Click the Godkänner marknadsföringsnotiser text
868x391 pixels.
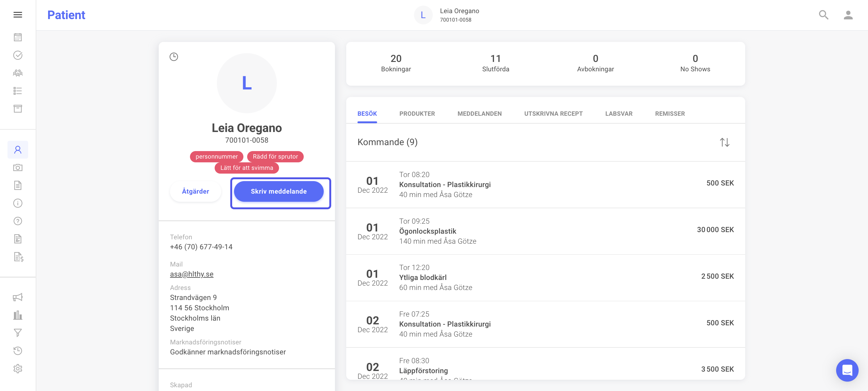[228, 352]
